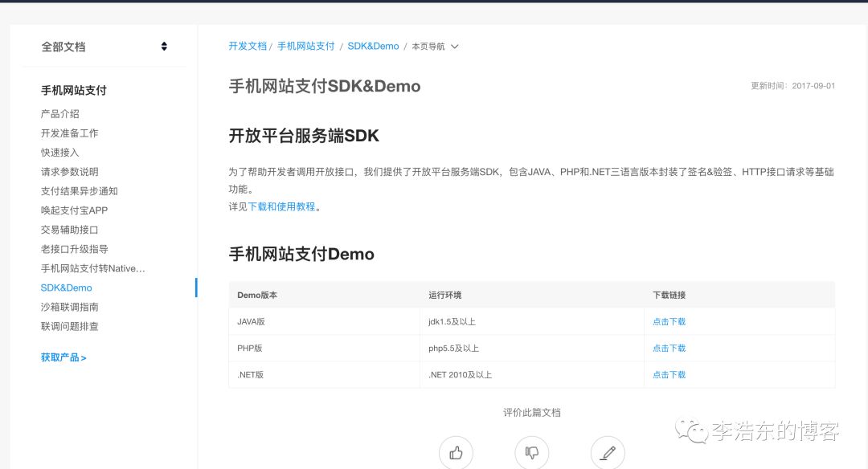Click 手机网站支付 sidebar heading

74,90
